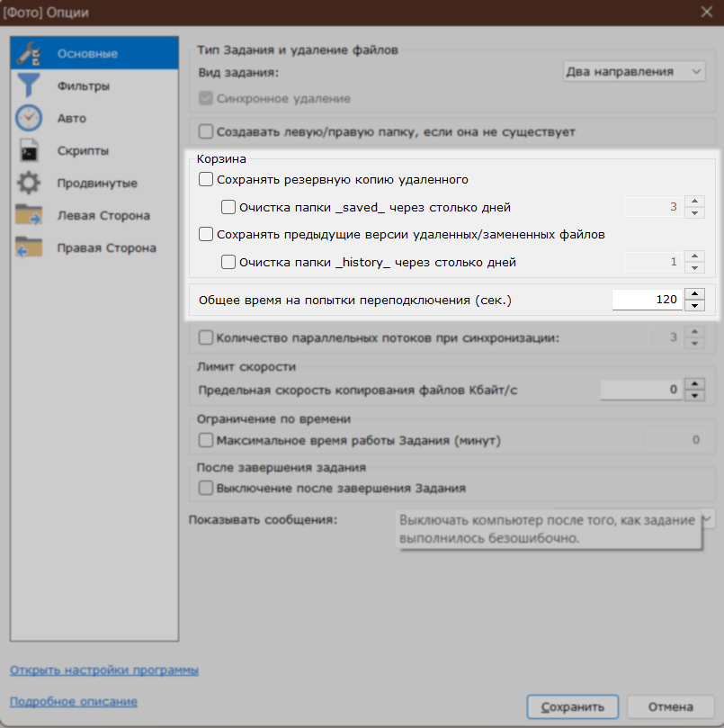Click the parallel threads count field
The width and height of the screenshot is (724, 728).
[x=665, y=337]
